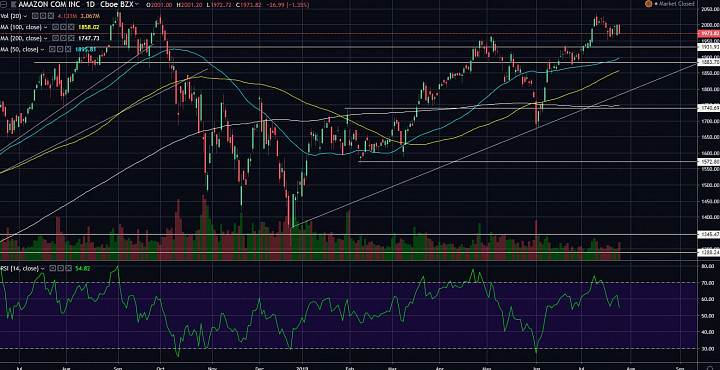Expand RSI (14, close) legend dropdown arrow
Image resolution: width=720 pixels, height=370 pixels.
point(43,269)
